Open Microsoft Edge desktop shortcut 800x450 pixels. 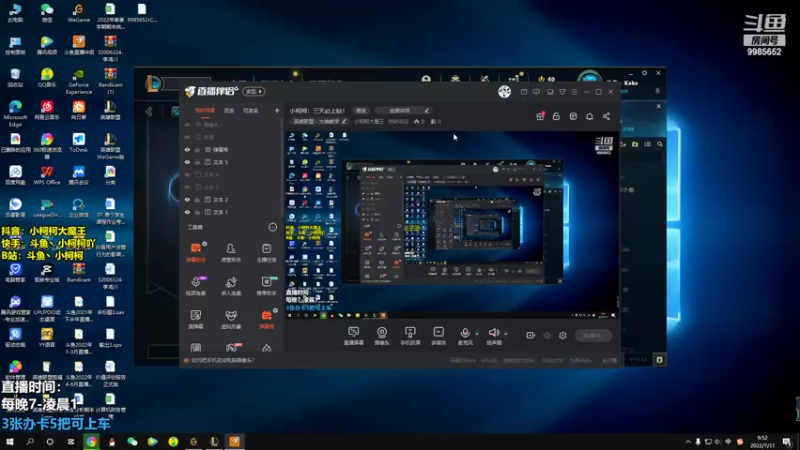(x=15, y=113)
